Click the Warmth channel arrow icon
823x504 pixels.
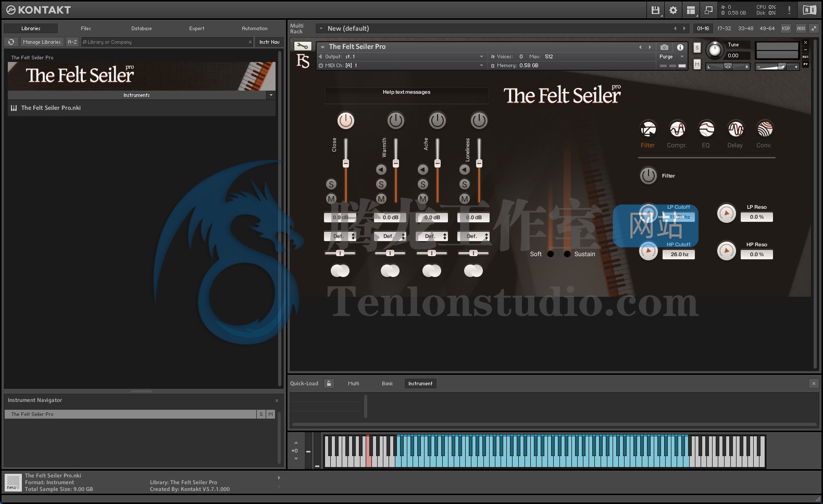click(381, 169)
